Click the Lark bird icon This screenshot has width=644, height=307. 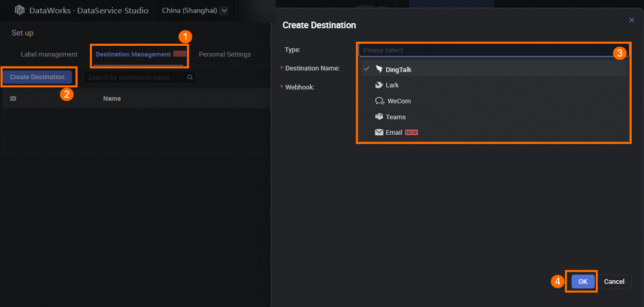[x=379, y=85]
